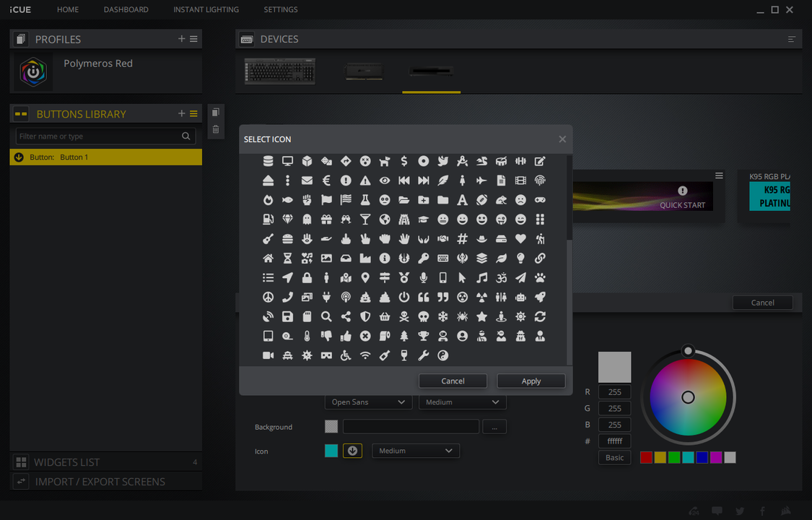
Task: Choose the snowflake icon
Action: pyautogui.click(x=442, y=316)
